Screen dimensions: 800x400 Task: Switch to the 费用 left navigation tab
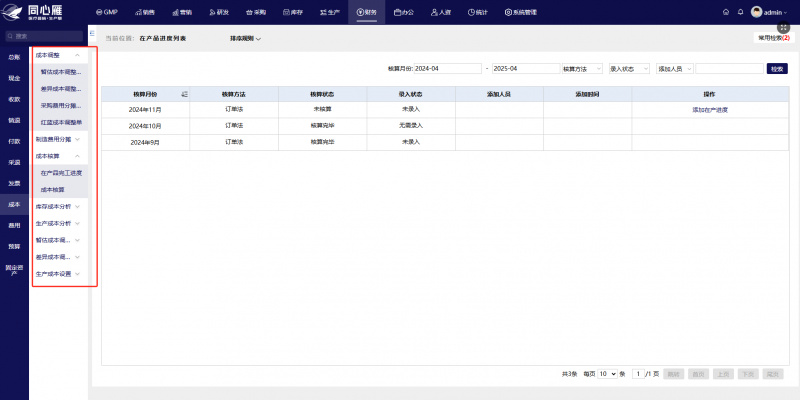coord(14,225)
